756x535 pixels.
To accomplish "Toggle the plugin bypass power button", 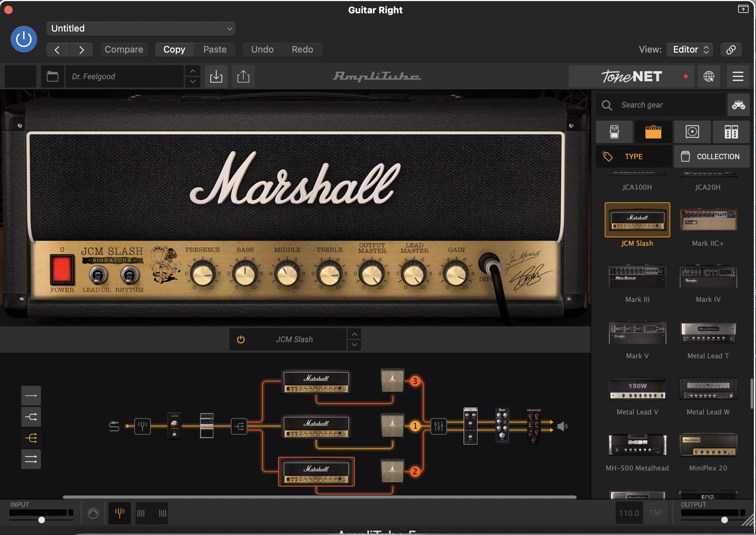I will click(24, 39).
